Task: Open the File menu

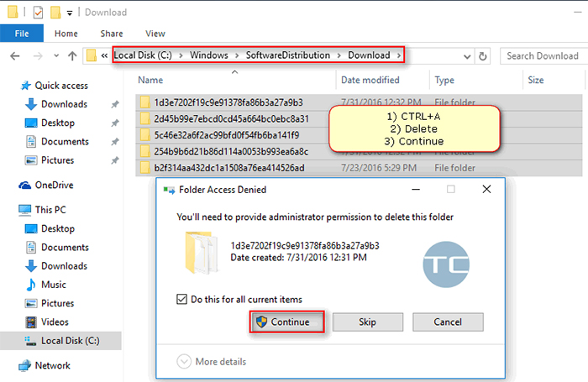Action: click(22, 34)
